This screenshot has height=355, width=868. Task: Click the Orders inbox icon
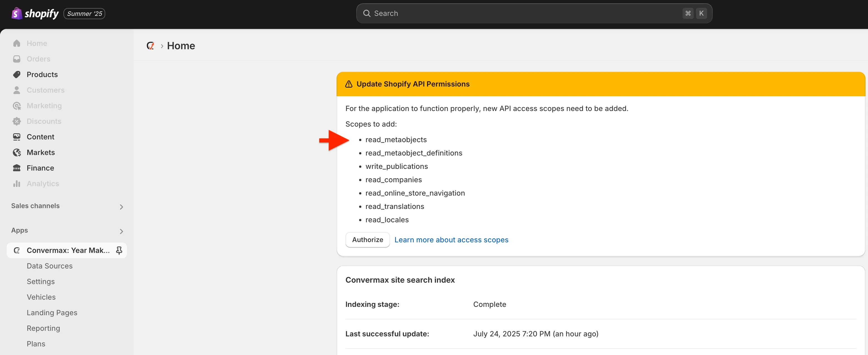16,59
